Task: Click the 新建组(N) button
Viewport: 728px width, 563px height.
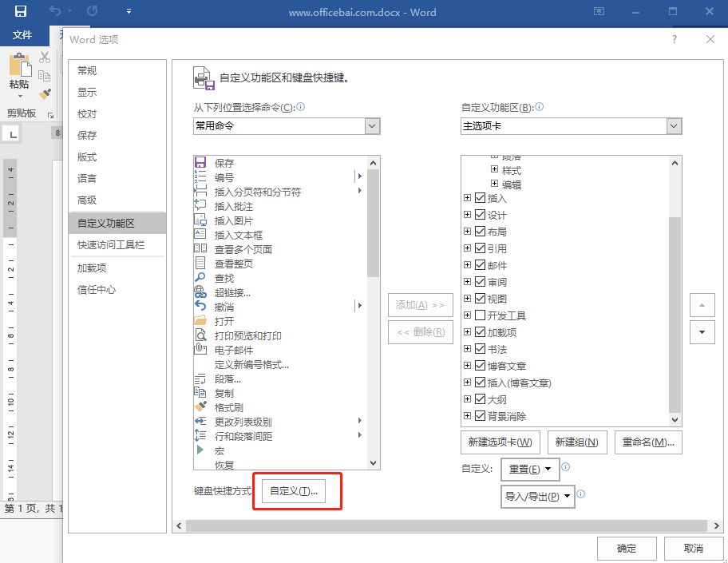Action: [577, 442]
